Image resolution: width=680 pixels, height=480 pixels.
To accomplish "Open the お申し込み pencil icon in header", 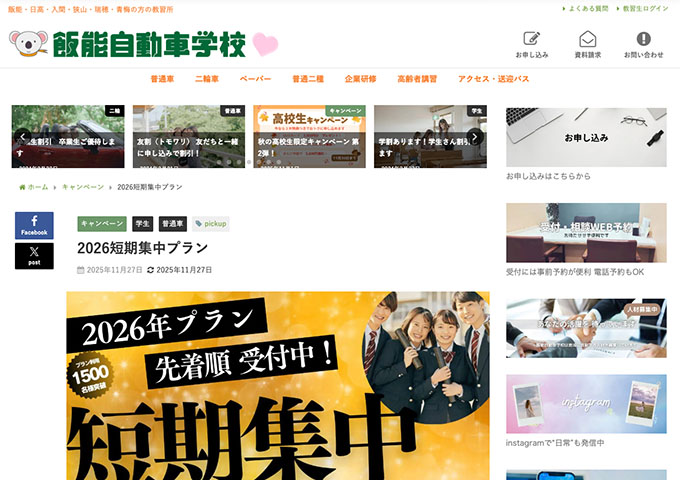I will [531, 39].
